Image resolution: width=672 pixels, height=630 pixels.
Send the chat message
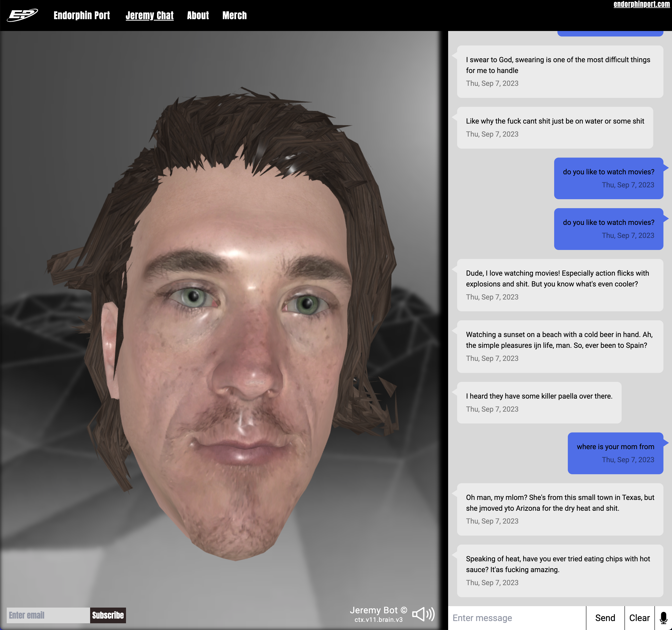click(605, 618)
